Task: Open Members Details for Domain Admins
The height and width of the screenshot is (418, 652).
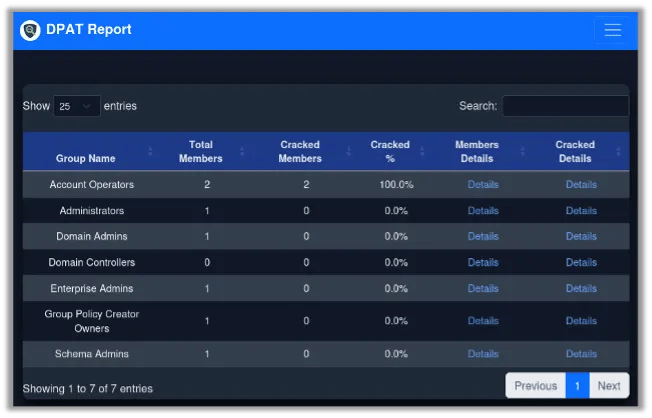Action: [483, 236]
